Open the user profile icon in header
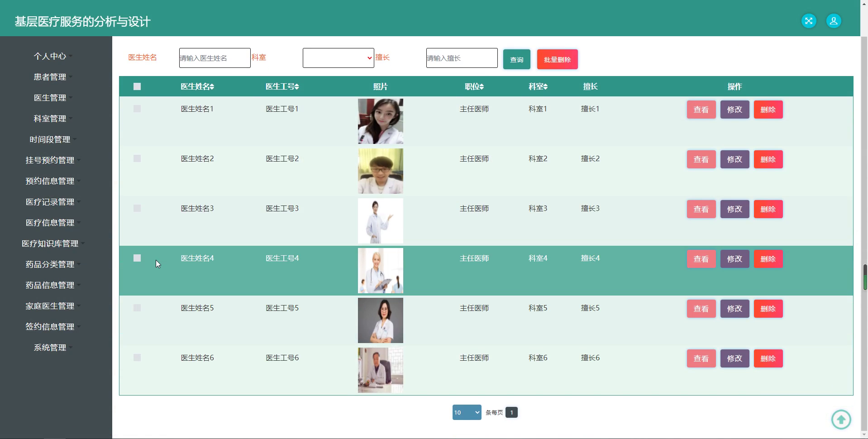The width and height of the screenshot is (868, 439). pyautogui.click(x=834, y=21)
